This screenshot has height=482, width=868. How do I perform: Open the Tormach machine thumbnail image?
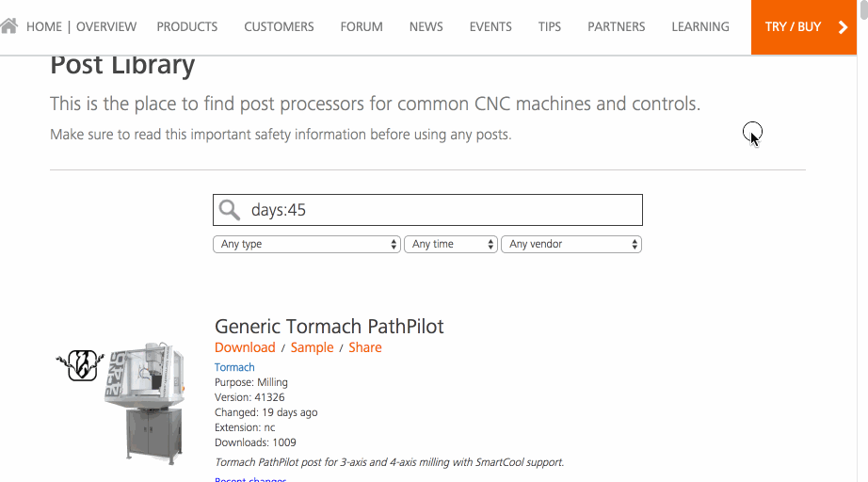(x=144, y=403)
